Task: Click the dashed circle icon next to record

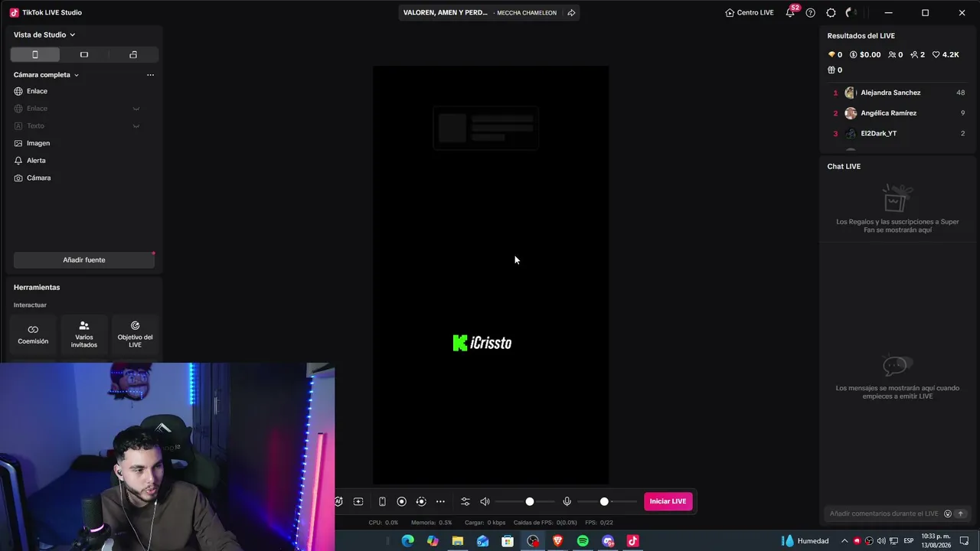Action: [x=421, y=501]
